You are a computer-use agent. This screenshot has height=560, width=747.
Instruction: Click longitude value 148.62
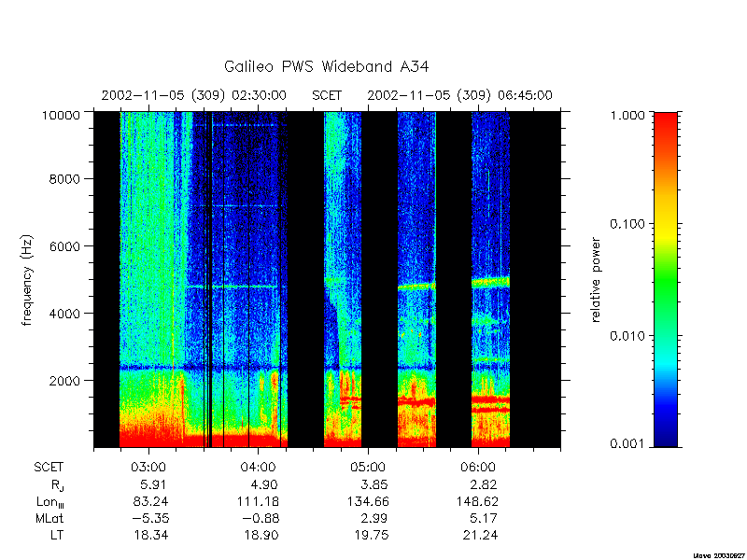pos(478,502)
